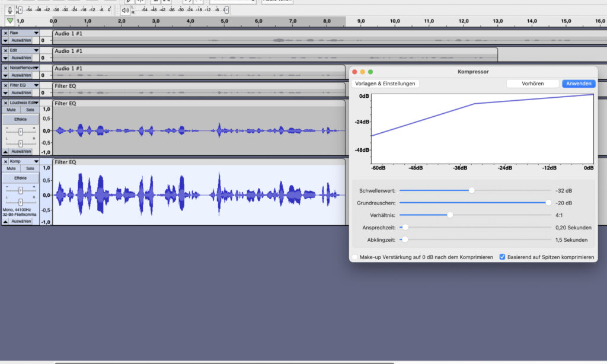The image size is (607, 364).
Task: Solo the Komp track
Action: (30, 168)
